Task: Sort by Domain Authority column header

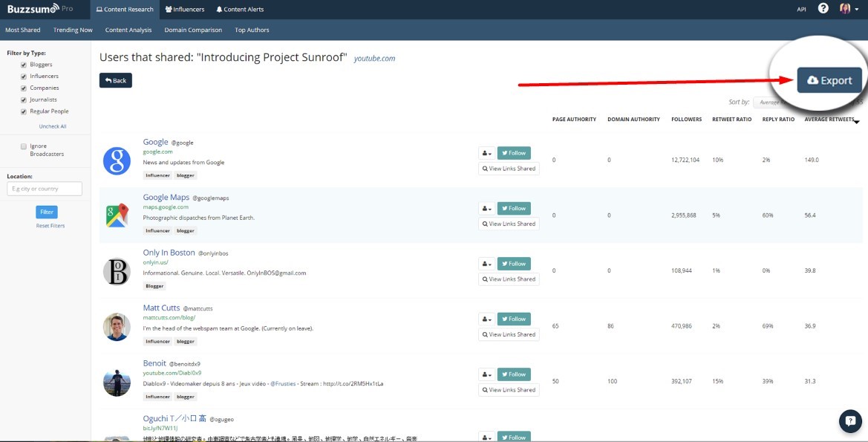Action: [x=634, y=120]
